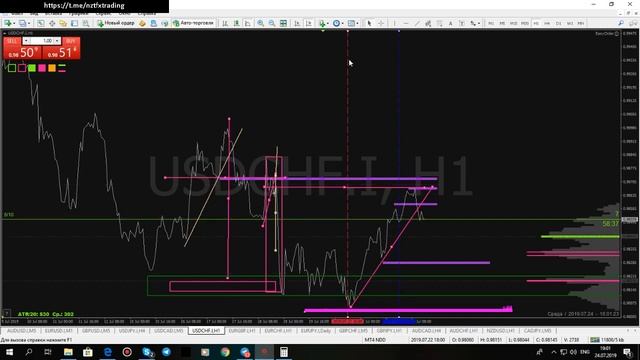The width and height of the screenshot is (640, 360).
Task: Open the search magnifier icon
Action: pos(621,23)
